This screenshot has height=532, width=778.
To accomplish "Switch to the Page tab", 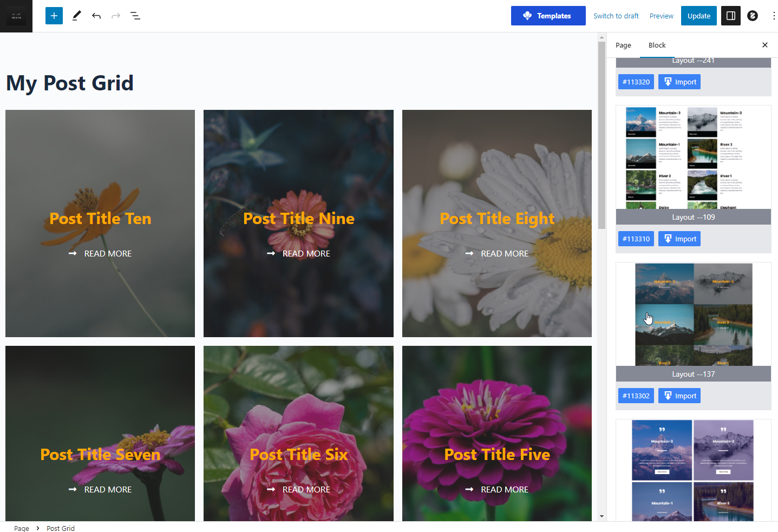I will pos(623,45).
